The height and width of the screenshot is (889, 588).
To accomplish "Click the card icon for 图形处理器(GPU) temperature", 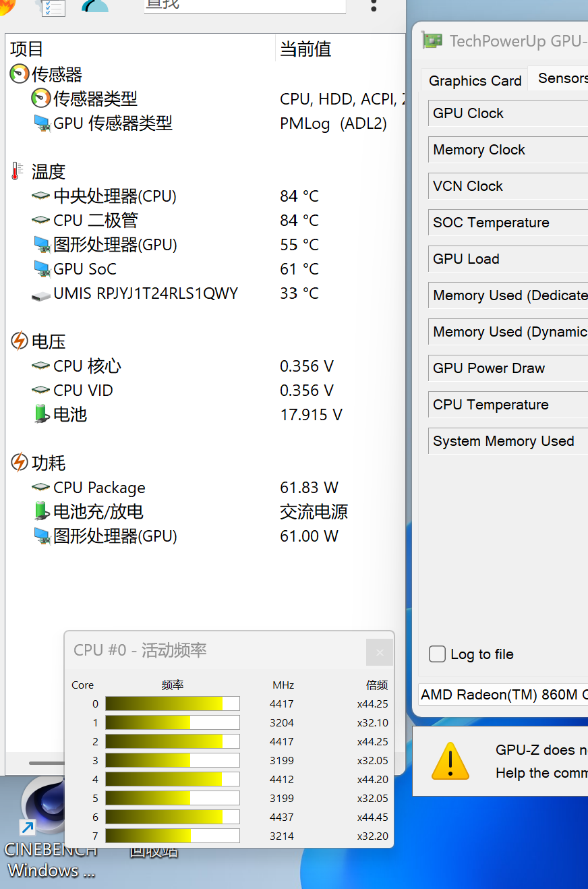I will pyautogui.click(x=42, y=245).
